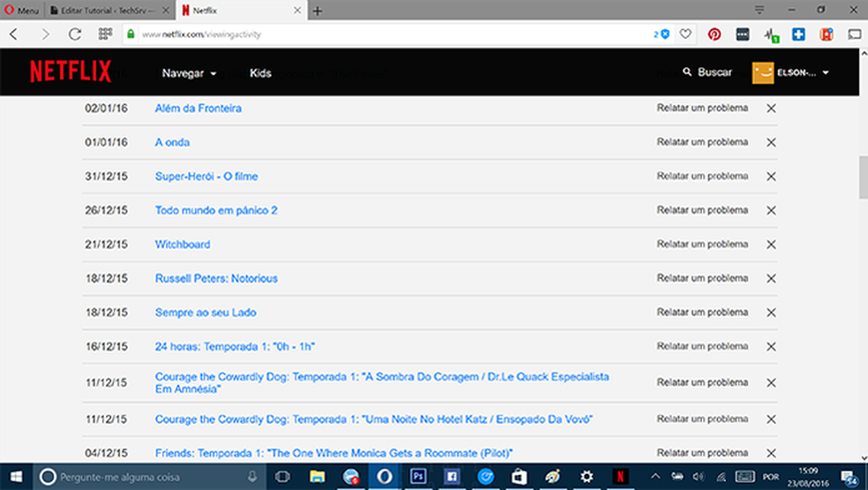The width and height of the screenshot is (868, 490).
Task: Click the Netflix search magnifier icon
Action: 687,72
